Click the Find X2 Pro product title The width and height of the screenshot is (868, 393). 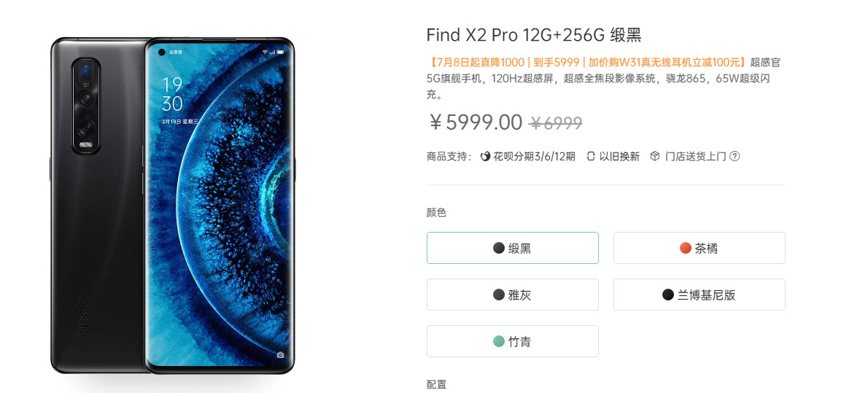click(x=534, y=35)
